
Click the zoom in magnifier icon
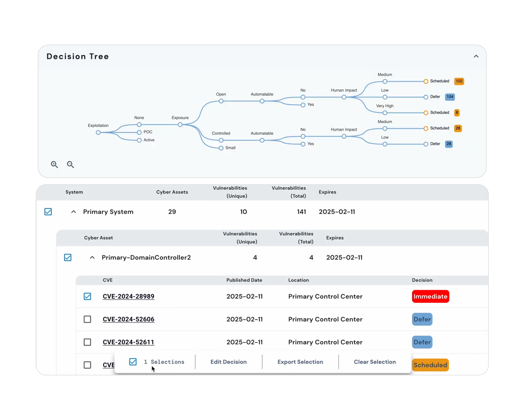tap(54, 164)
